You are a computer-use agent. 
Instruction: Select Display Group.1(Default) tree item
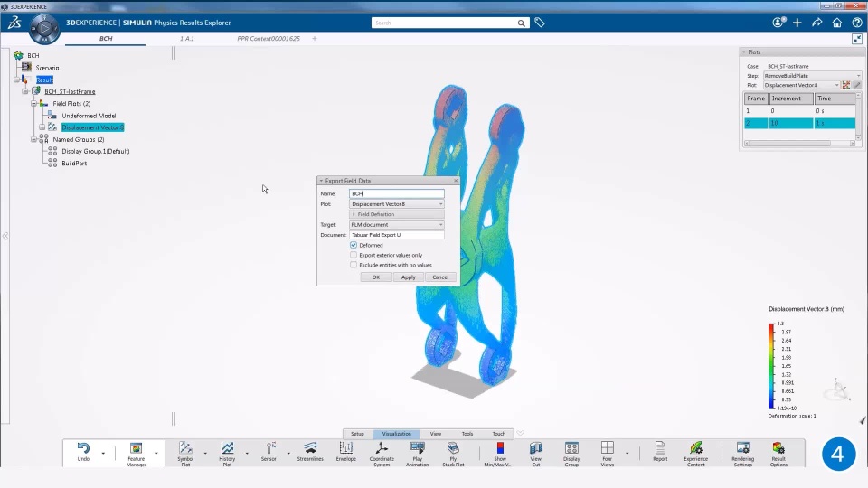click(95, 151)
